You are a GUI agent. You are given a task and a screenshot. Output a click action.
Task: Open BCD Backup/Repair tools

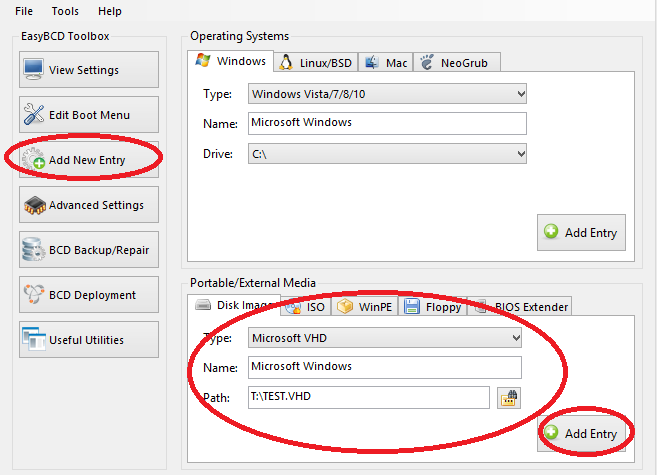(88, 250)
